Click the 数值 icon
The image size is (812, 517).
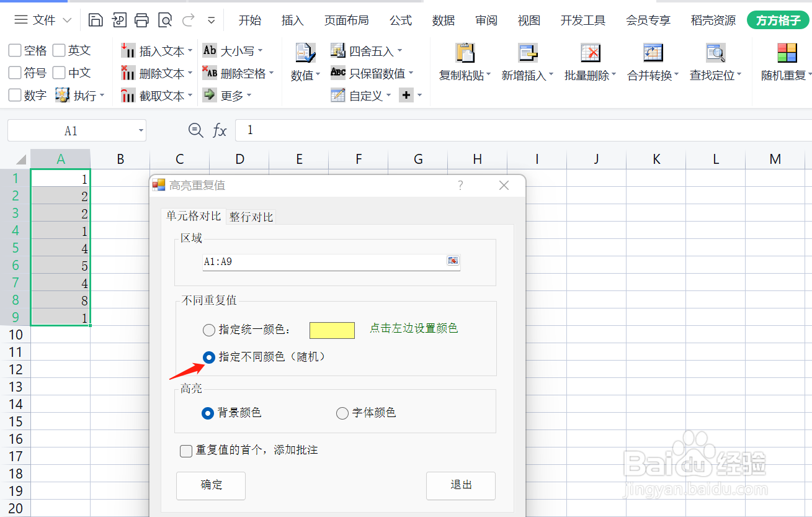(x=305, y=53)
